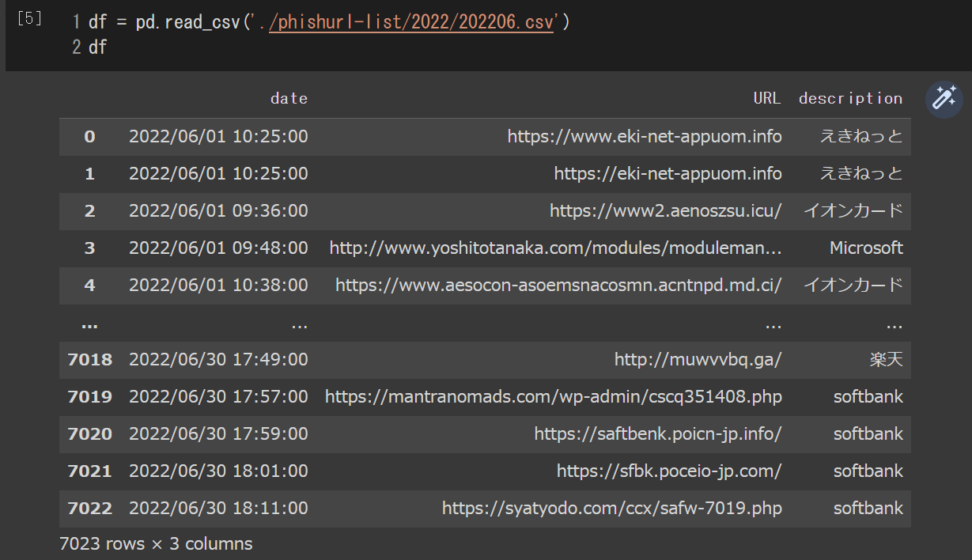
Task: Select the Microsoft description cell in row 3
Action: (866, 248)
